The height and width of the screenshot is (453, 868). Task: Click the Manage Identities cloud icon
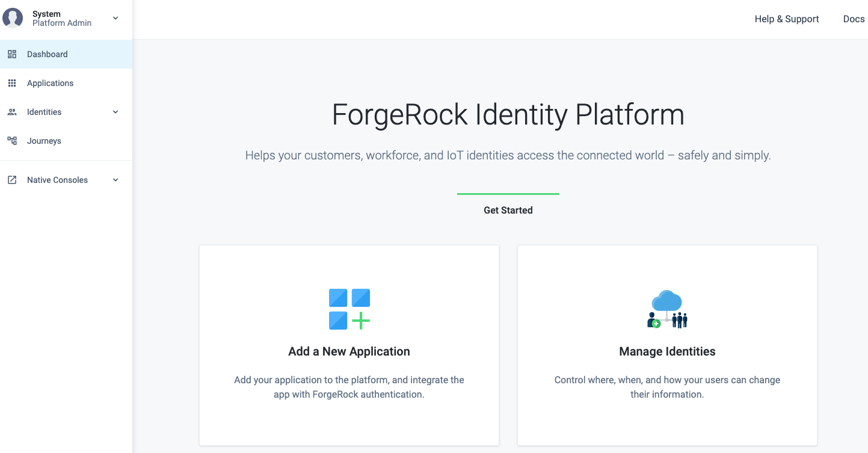tap(667, 309)
